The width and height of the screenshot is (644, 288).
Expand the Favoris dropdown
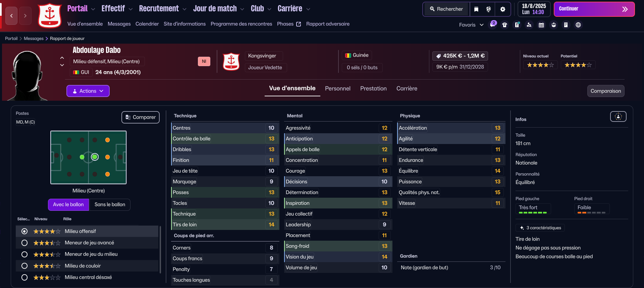[x=471, y=25]
